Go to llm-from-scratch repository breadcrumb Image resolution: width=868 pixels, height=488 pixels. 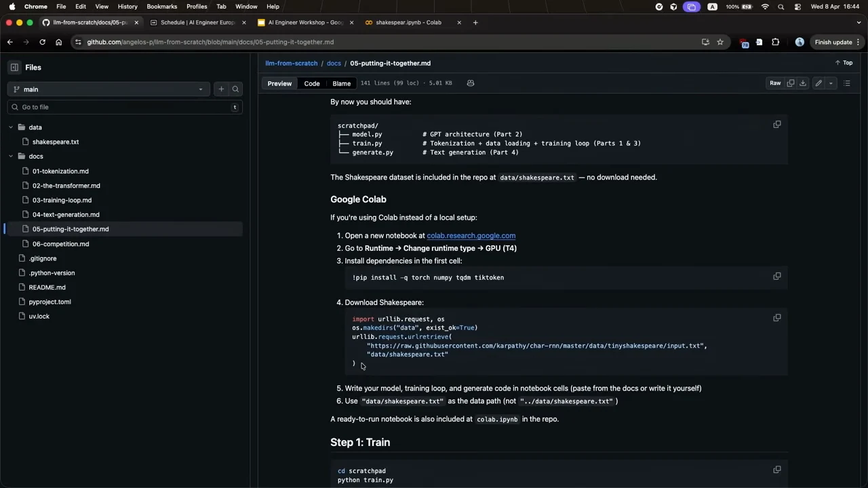click(292, 63)
